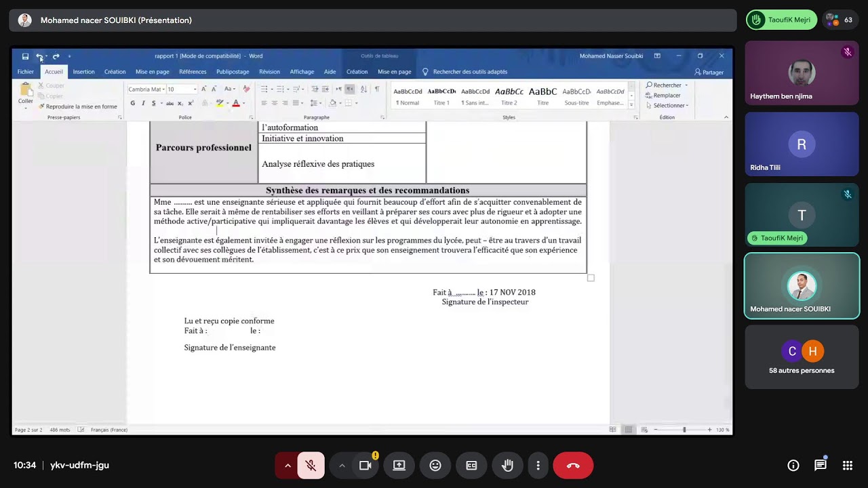Image resolution: width=868 pixels, height=488 pixels.
Task: Open the bullet list dropdown
Action: (272, 89)
